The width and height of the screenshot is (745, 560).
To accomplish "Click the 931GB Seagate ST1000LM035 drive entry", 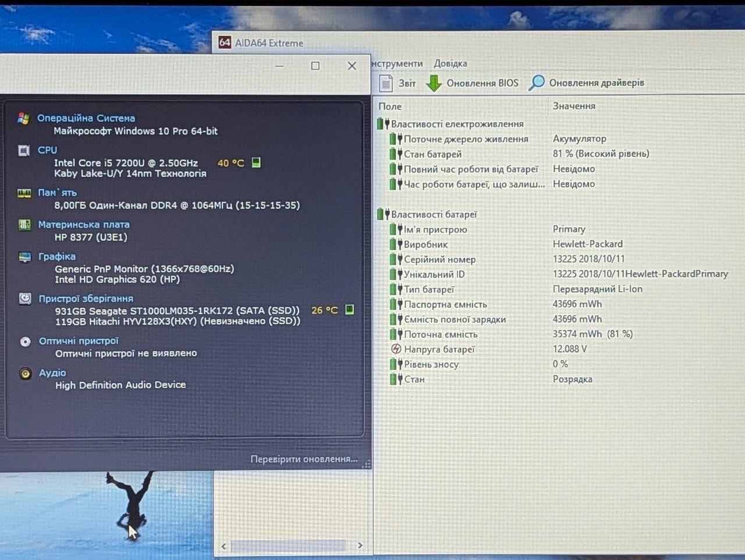I will click(x=178, y=311).
